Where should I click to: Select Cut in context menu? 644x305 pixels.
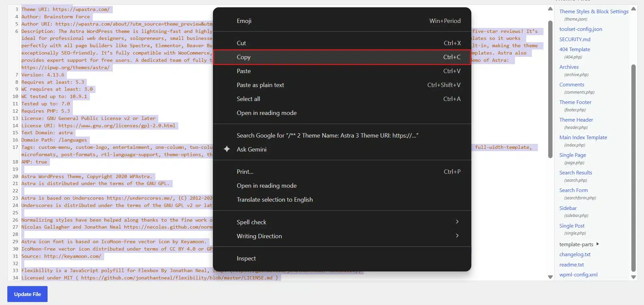(342, 43)
